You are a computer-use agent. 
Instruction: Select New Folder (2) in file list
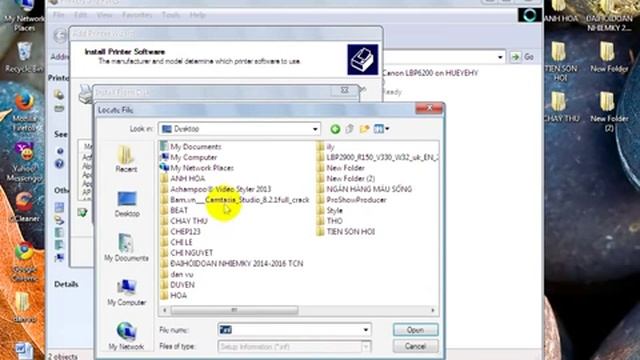pos(345,178)
